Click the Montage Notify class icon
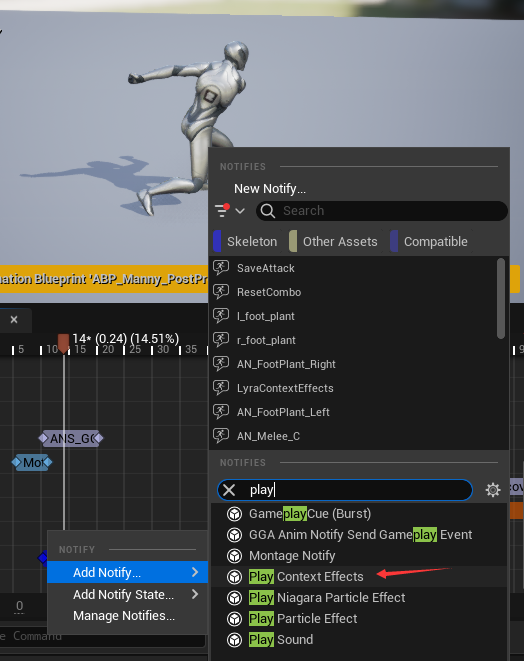 point(234,556)
